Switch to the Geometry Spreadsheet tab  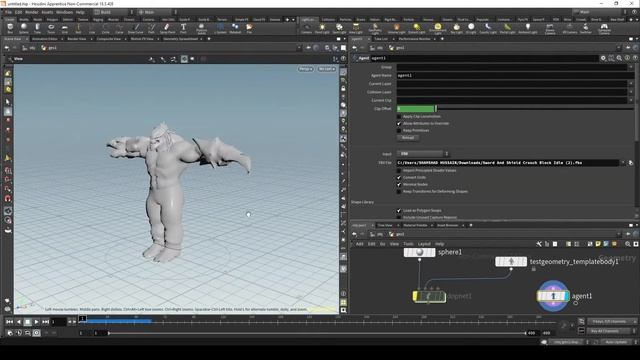click(x=180, y=39)
